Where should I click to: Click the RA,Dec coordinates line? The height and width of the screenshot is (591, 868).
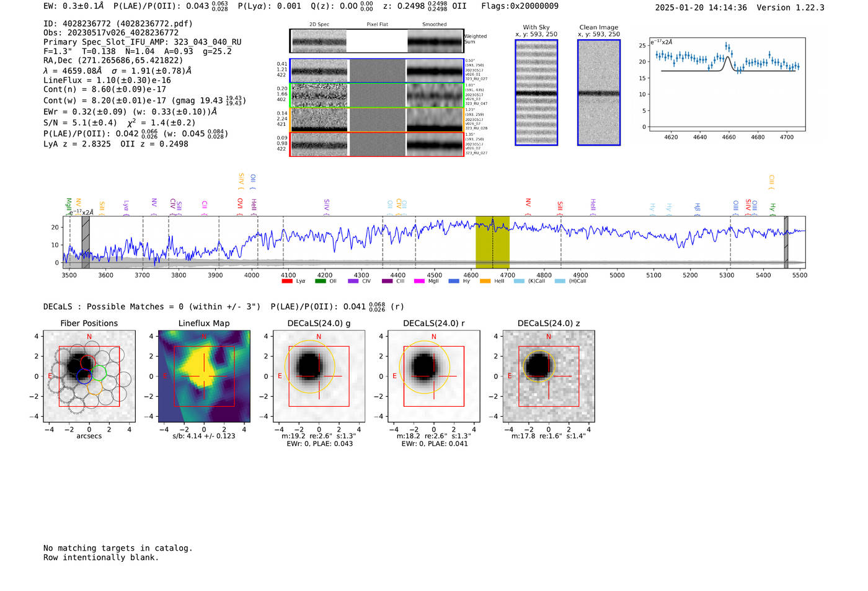[113, 60]
